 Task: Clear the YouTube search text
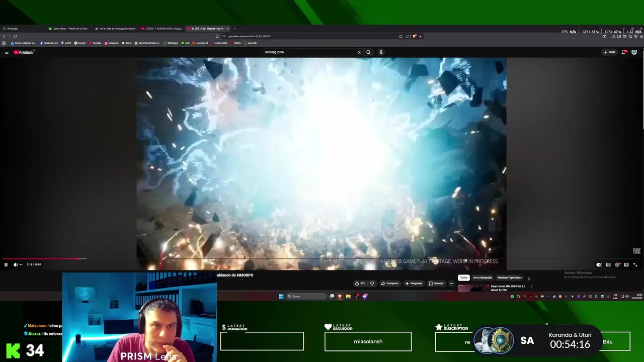359,52
